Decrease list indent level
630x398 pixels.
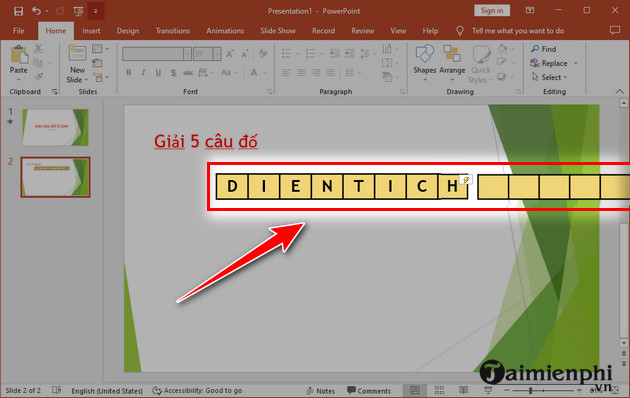(x=334, y=53)
